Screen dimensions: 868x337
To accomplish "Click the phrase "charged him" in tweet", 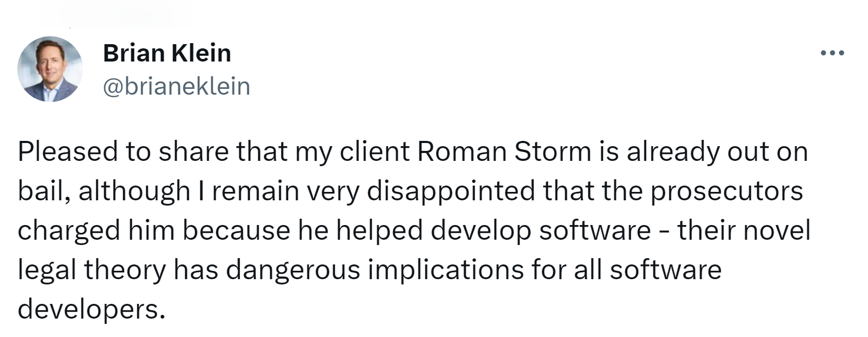I will pyautogui.click(x=97, y=231).
